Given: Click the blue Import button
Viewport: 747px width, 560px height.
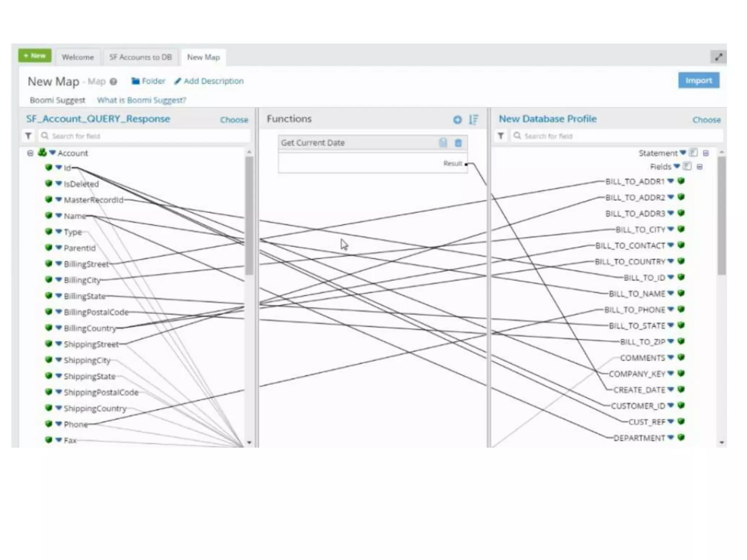Looking at the screenshot, I should click(698, 81).
